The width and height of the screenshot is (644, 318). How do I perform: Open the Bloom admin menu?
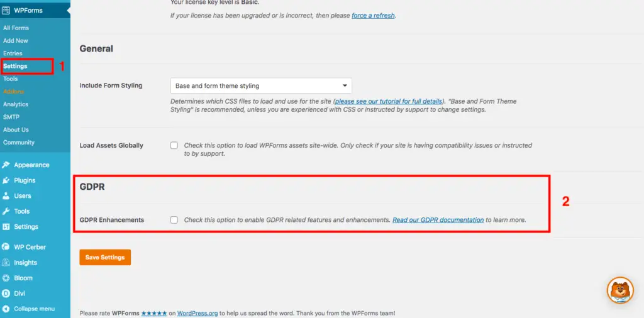(x=23, y=278)
